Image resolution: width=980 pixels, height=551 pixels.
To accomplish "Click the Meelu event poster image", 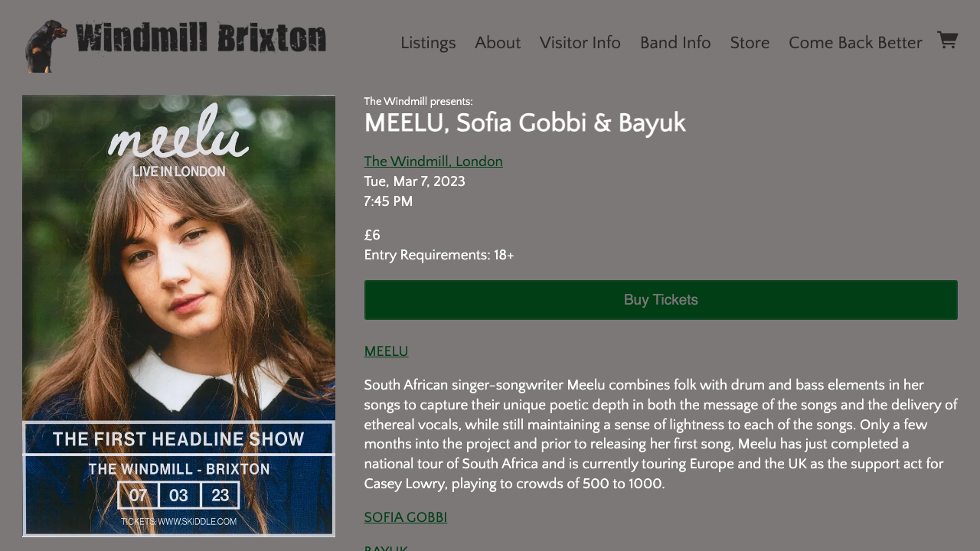I will 178,315.
